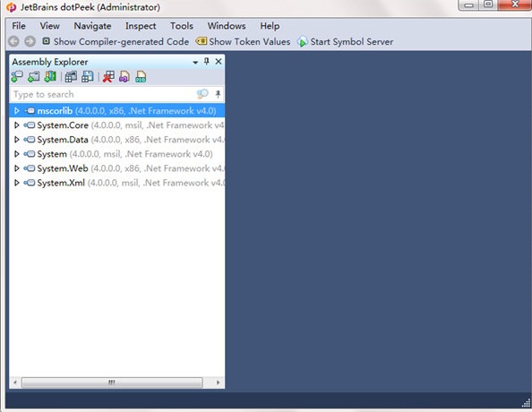Click the System.Web assembly icon

point(30,168)
